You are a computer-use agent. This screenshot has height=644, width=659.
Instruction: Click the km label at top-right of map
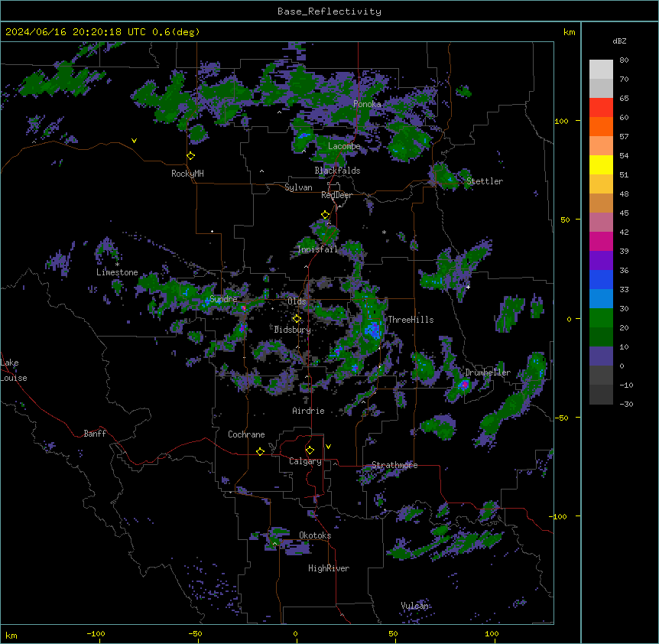pos(570,32)
